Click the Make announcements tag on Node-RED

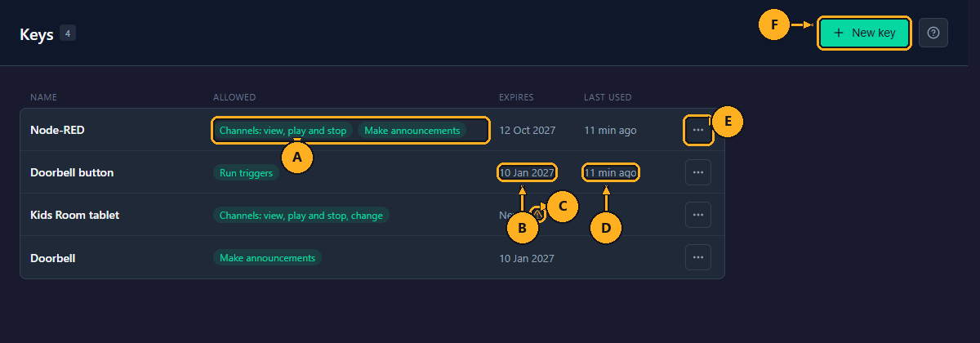(x=412, y=131)
